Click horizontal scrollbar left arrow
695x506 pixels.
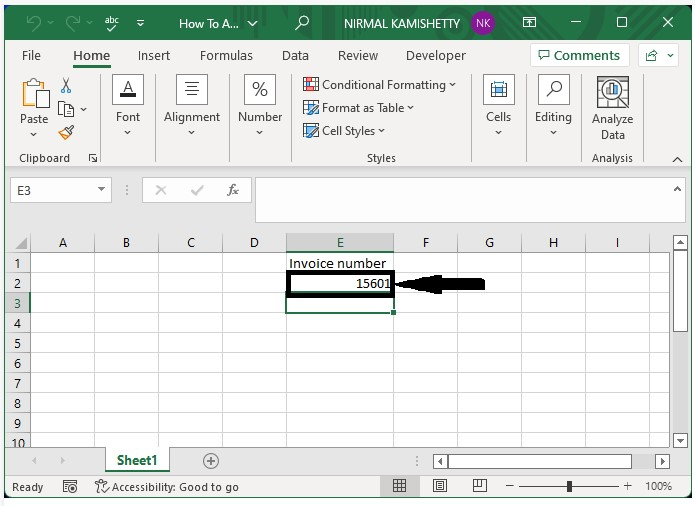pos(440,461)
